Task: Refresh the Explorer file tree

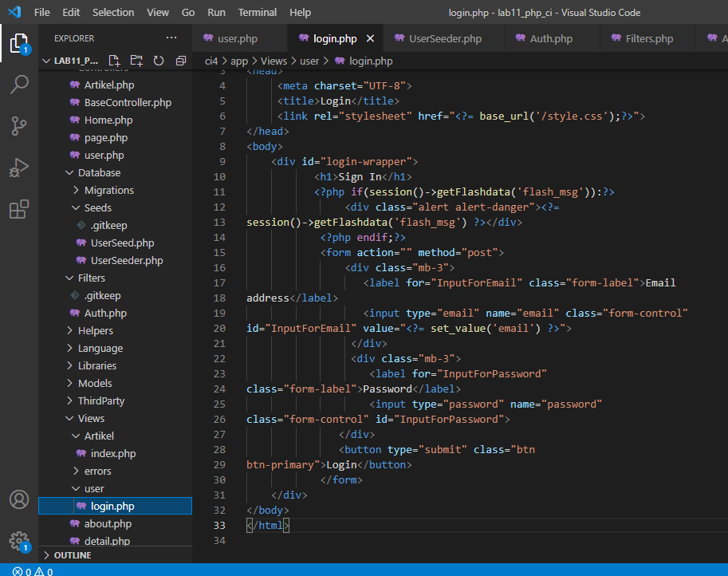Action: pyautogui.click(x=159, y=61)
